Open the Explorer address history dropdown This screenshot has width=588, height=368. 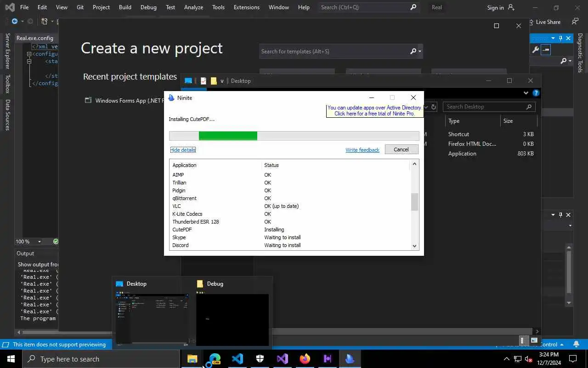coord(426,107)
